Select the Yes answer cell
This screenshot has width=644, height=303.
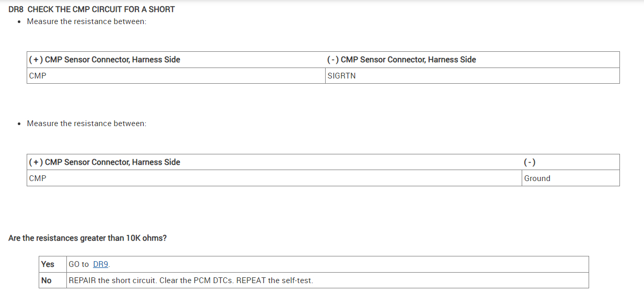(48, 264)
